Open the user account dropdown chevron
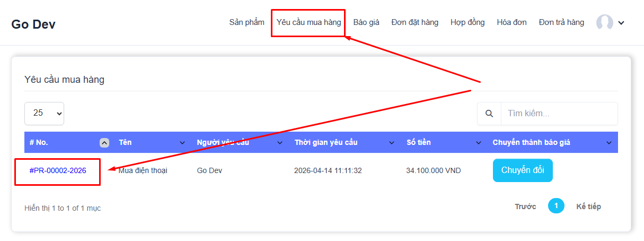644x241 pixels. coord(621,23)
